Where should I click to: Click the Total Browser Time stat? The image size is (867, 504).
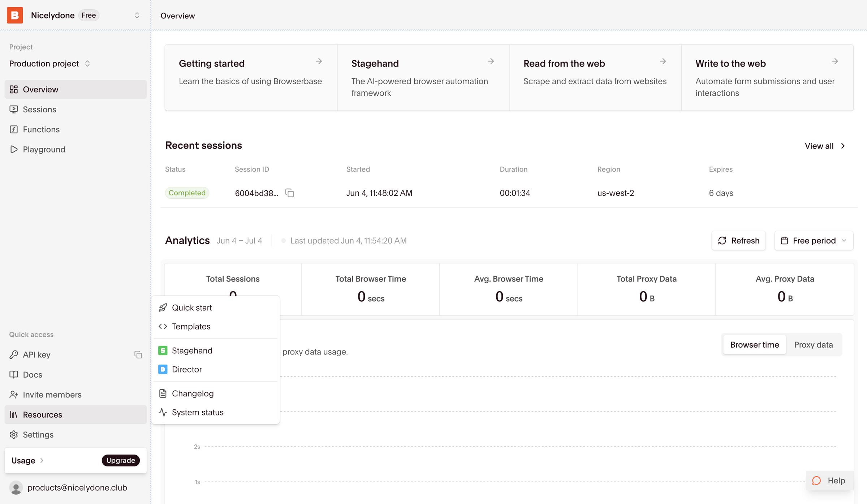click(x=371, y=289)
